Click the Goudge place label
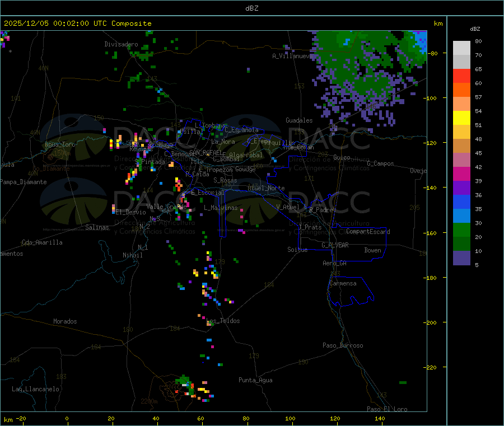The width and height of the screenshot is (504, 426). pyautogui.click(x=246, y=169)
